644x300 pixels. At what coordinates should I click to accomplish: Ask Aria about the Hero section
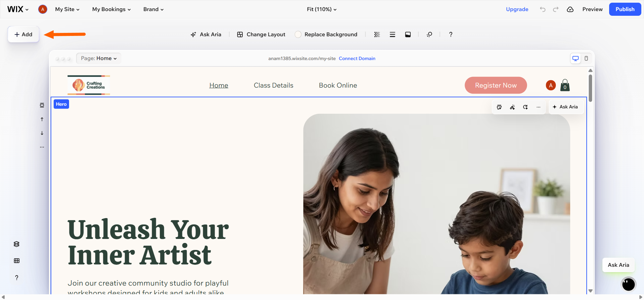pyautogui.click(x=566, y=107)
